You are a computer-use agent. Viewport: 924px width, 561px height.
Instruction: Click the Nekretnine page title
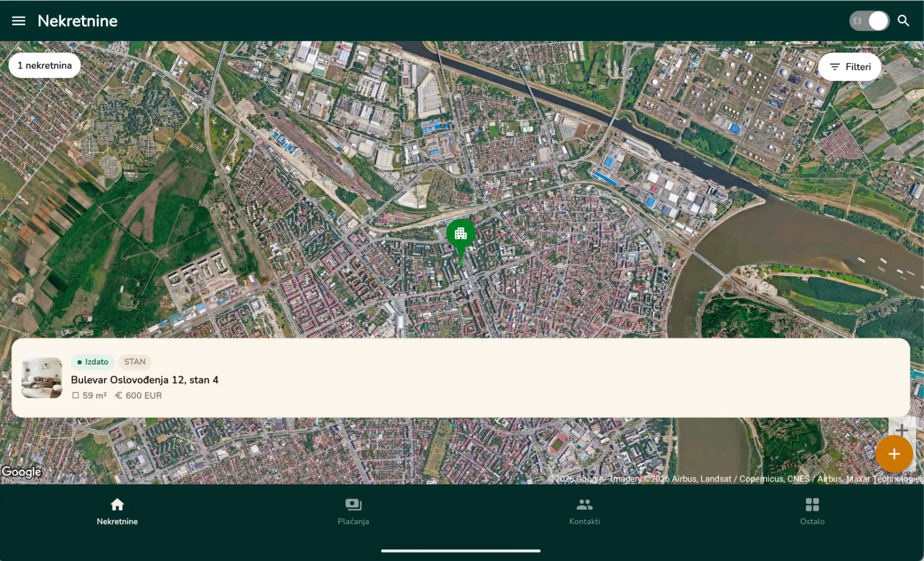coord(77,21)
